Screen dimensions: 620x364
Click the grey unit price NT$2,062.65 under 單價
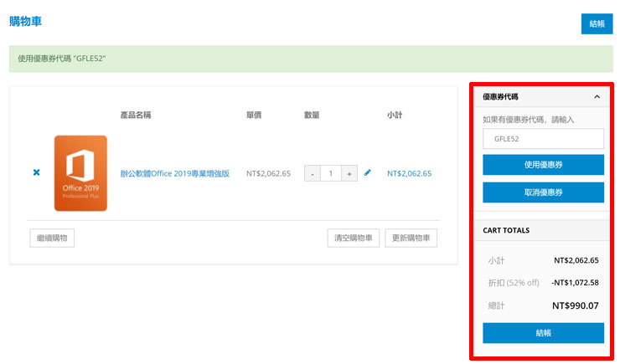[x=268, y=173]
